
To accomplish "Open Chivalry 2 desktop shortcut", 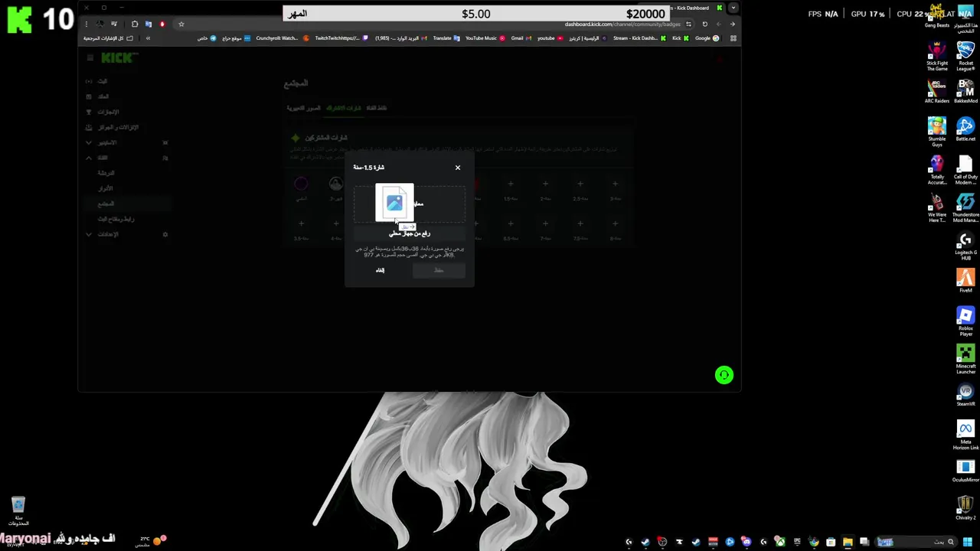I will click(965, 508).
